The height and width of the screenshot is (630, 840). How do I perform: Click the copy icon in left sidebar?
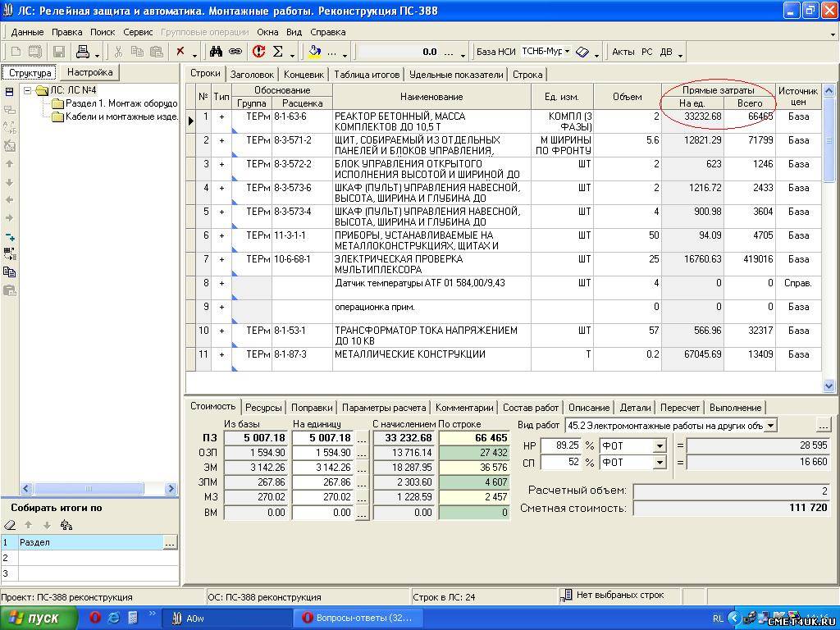coord(10,272)
